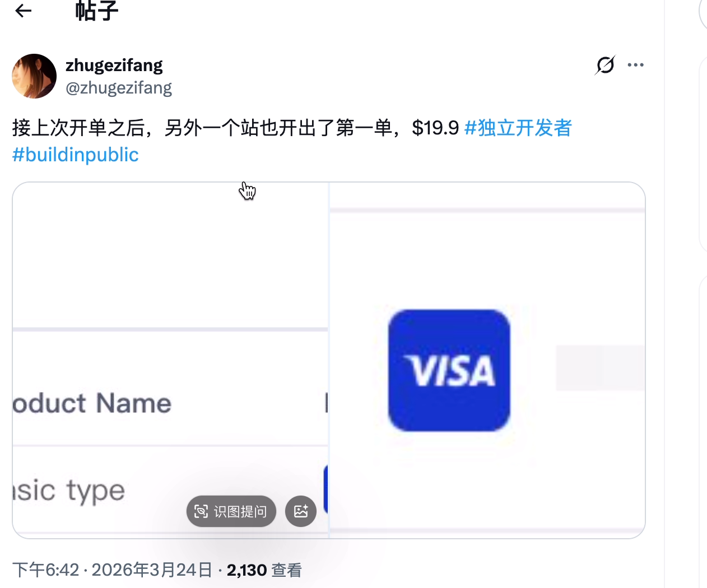Click the 识图提问 button
The width and height of the screenshot is (707, 588).
click(x=231, y=511)
